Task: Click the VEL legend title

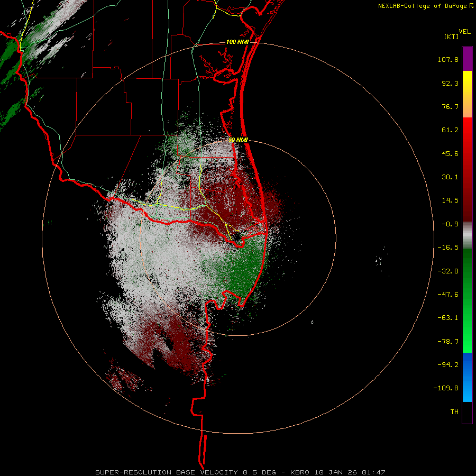Action: (x=464, y=31)
